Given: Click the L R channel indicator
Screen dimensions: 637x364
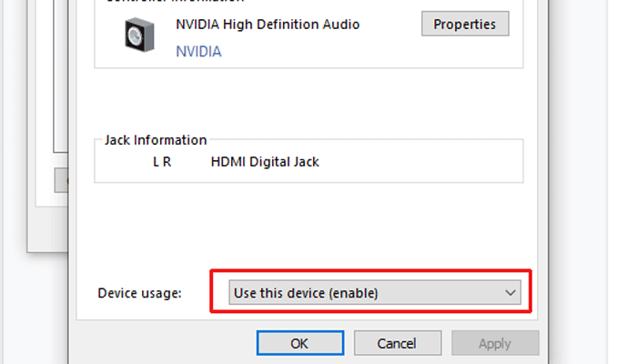Looking at the screenshot, I should coord(162,162).
